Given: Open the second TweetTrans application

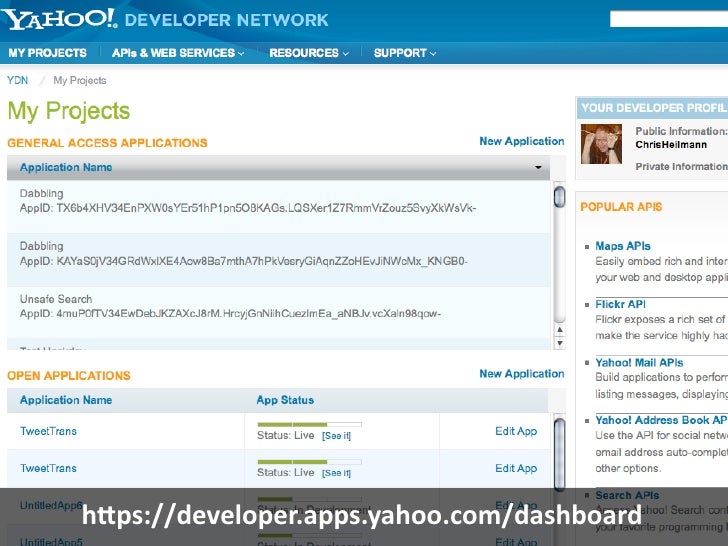Looking at the screenshot, I should click(x=48, y=468).
